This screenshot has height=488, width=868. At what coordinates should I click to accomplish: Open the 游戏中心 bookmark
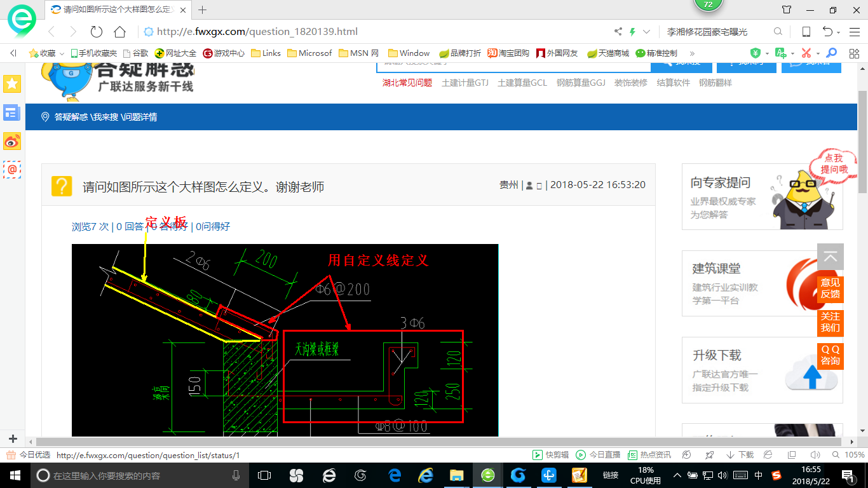[x=224, y=53]
